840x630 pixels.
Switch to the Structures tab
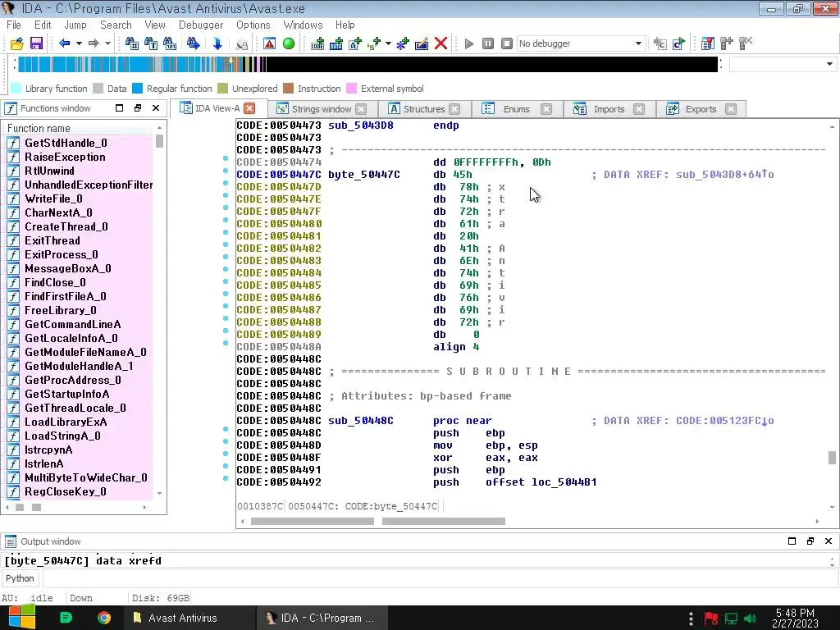click(424, 109)
